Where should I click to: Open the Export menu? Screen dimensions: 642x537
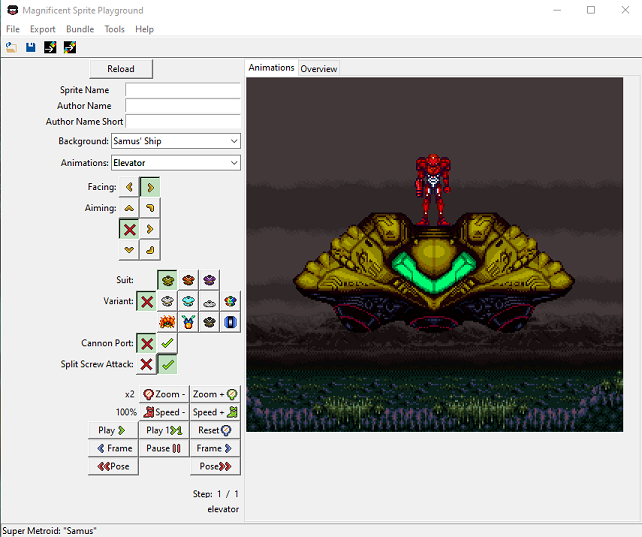43,29
